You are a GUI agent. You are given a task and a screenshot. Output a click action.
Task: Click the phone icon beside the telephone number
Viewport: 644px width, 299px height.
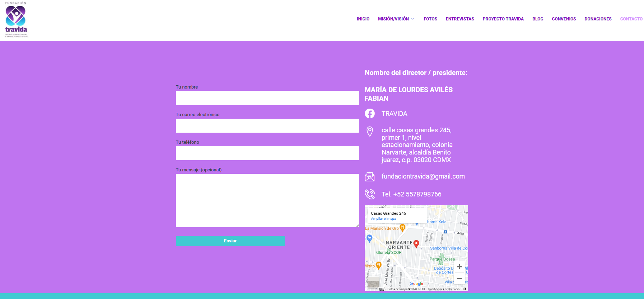click(370, 194)
